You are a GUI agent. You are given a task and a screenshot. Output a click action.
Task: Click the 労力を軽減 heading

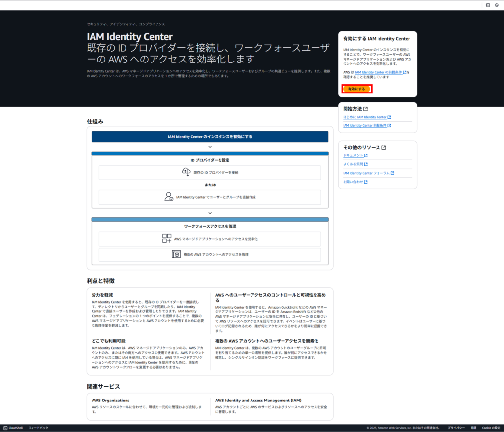(102, 295)
